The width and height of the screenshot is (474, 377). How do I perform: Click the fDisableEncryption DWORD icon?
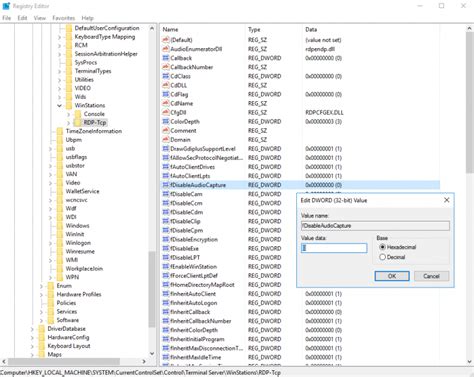165,239
